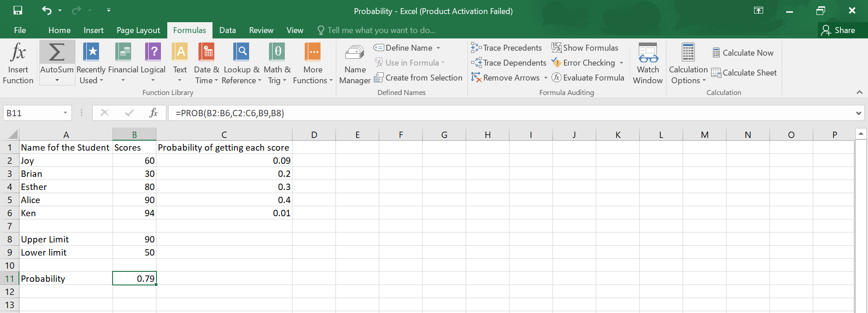Expand the Remove Arrows dropdown arrow
This screenshot has height=313, width=868.
546,78
